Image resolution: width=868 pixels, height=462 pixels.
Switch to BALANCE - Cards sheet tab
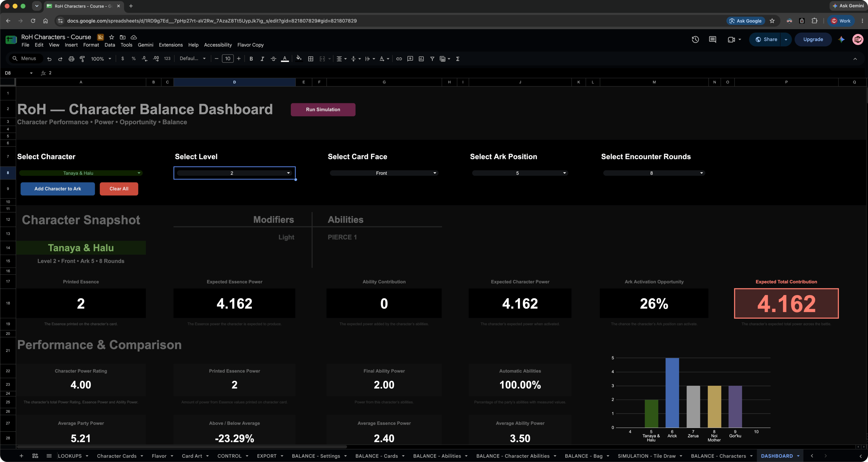(376, 456)
